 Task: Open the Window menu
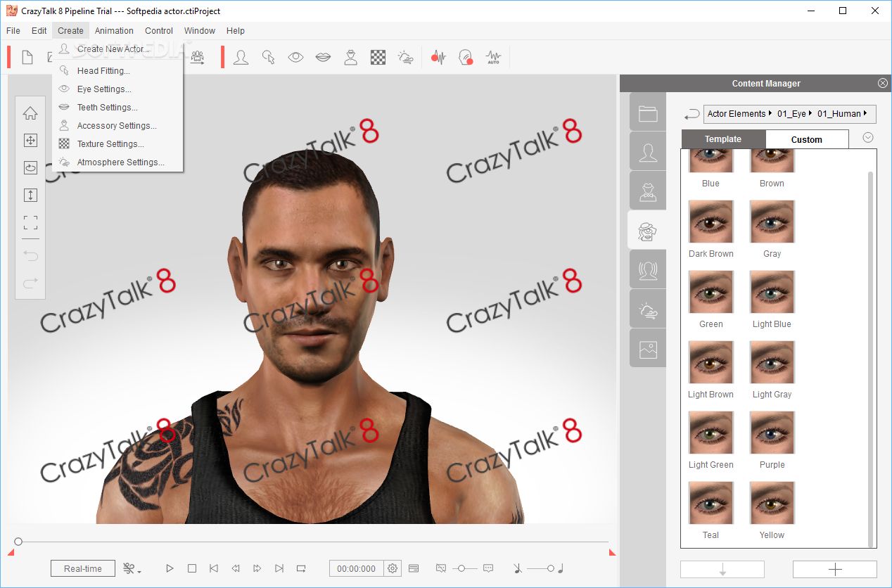tap(200, 30)
